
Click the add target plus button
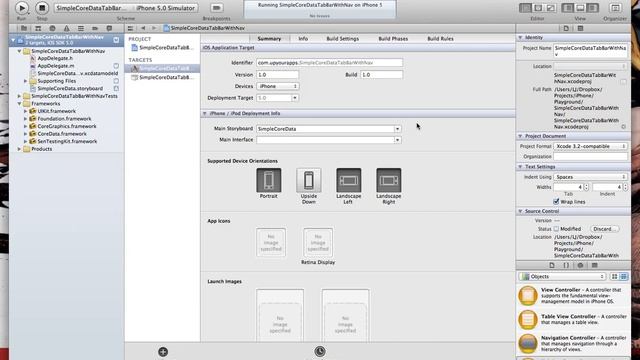(x=163, y=351)
